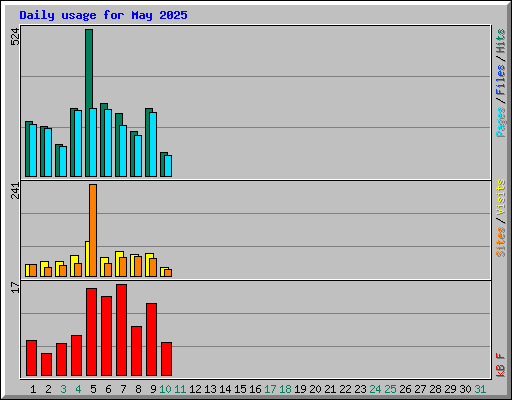Viewport: 512px width, 400px height.
Task: Click the orange "Sites" legend label
Action: (x=500, y=242)
